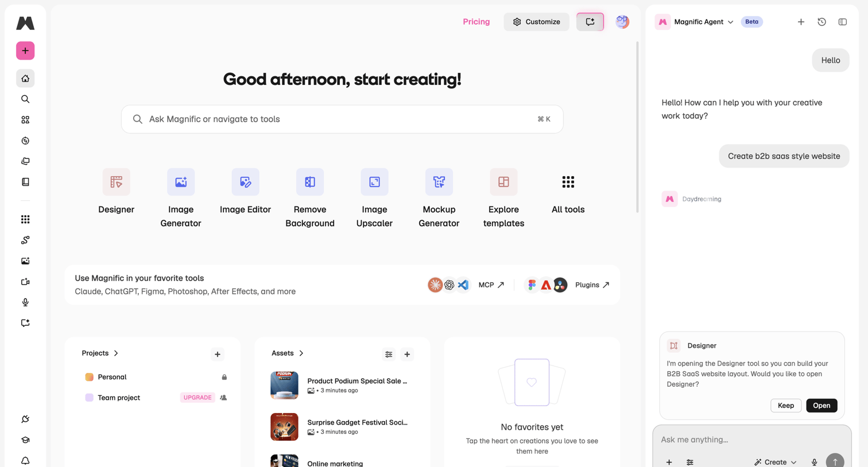Open the stacked collections sidebar icon
This screenshot has height=467, width=868.
[25, 161]
